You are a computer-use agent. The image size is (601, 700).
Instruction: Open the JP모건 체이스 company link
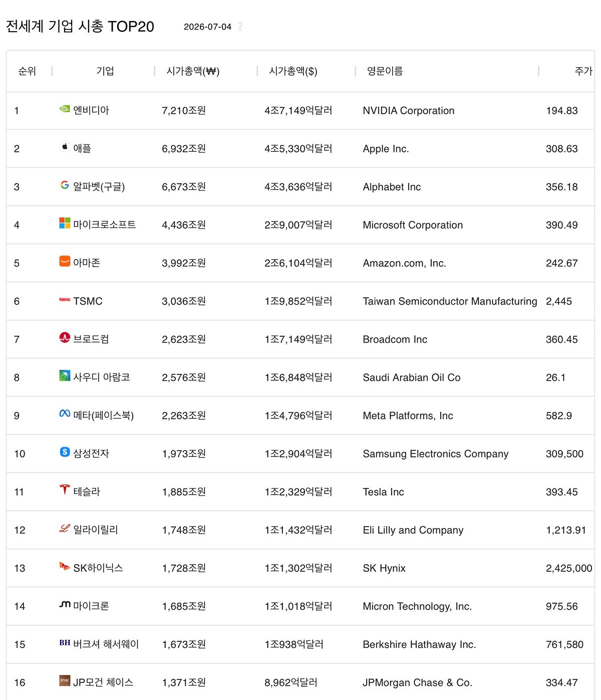point(103,682)
